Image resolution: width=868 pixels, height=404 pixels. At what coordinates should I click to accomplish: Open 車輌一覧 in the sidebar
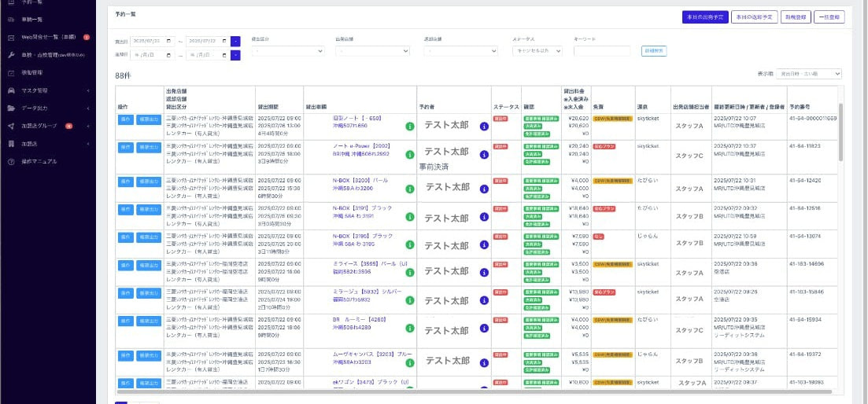pos(31,19)
